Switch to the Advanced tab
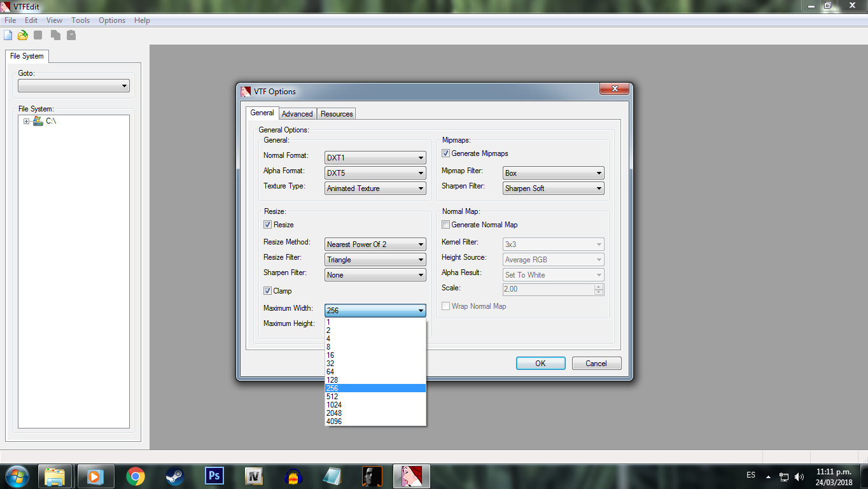Viewport: 868px width, 489px height. [x=297, y=114]
